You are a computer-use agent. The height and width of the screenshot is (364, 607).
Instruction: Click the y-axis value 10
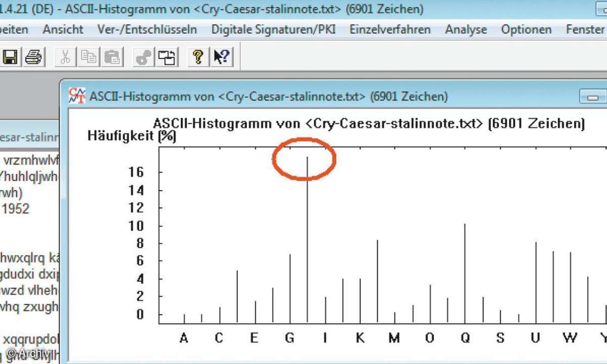click(x=137, y=225)
